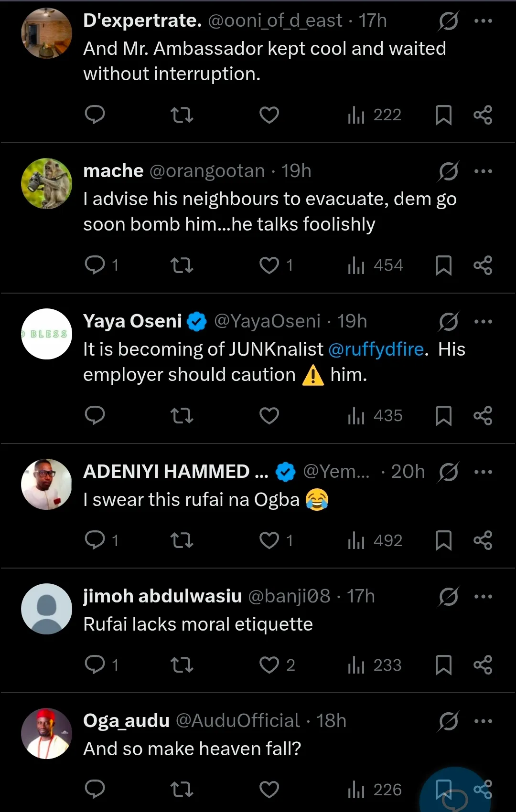Screen dimensions: 516x812
Task: Expand more options for Oga_audu's tweet
Action: [483, 721]
